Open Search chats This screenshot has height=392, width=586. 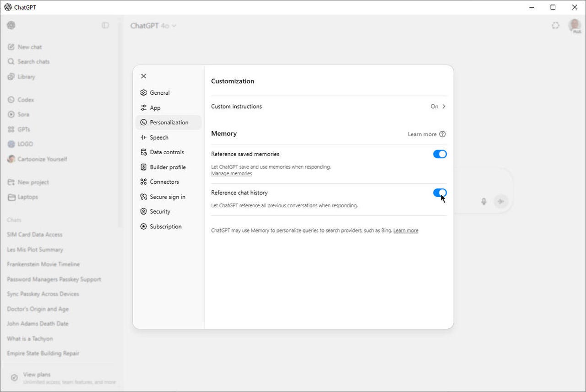point(33,61)
